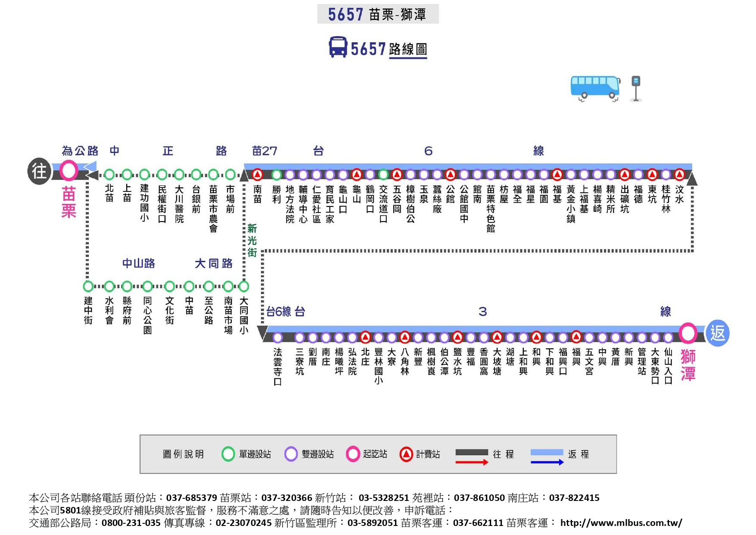Click the green stop marker for 勝利
The image size is (756, 535).
pyautogui.click(x=277, y=175)
